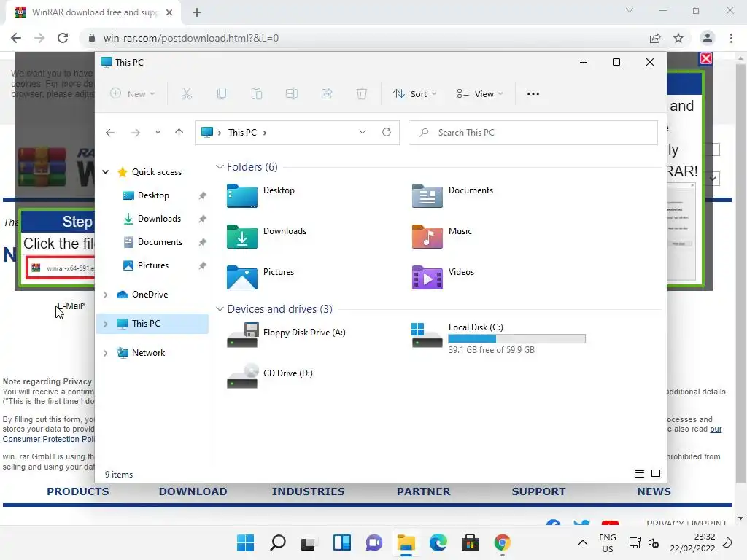747x560 pixels.
Task: Collapse the Quick access tree node
Action: coord(105,172)
